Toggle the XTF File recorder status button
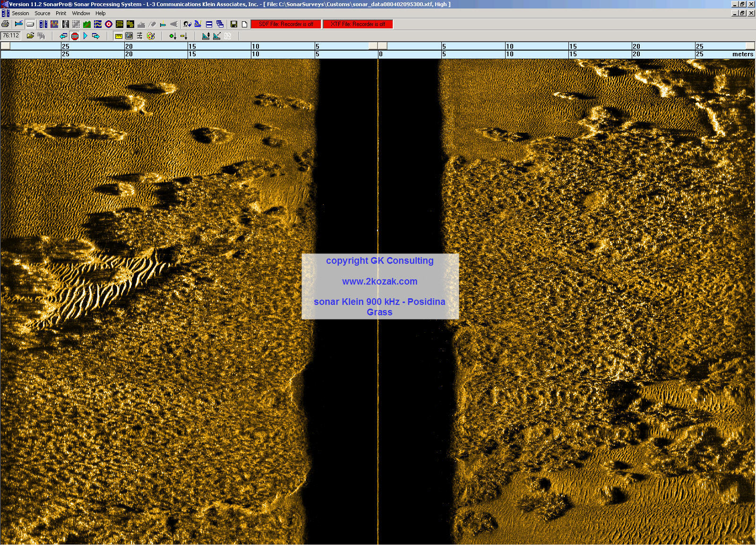This screenshot has height=545, width=756. point(358,24)
